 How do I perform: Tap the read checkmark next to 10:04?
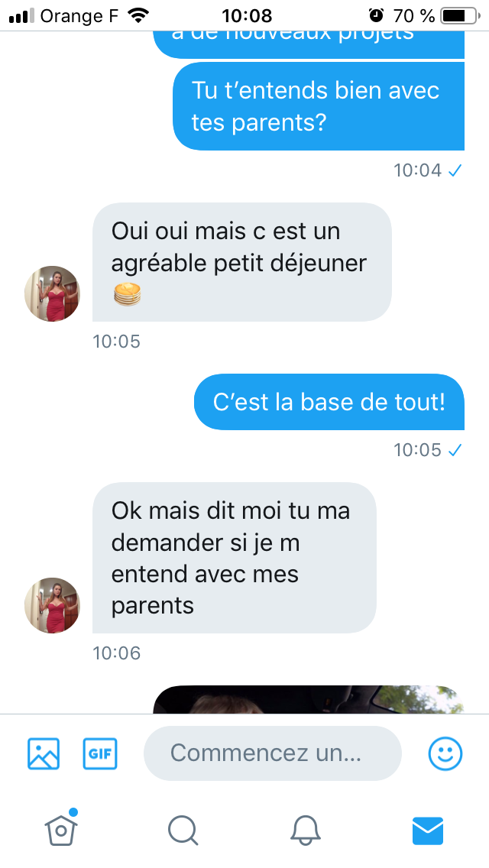[x=455, y=170]
